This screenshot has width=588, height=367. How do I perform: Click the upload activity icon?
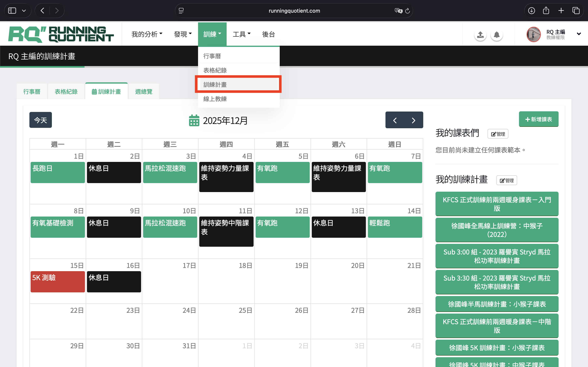[480, 35]
